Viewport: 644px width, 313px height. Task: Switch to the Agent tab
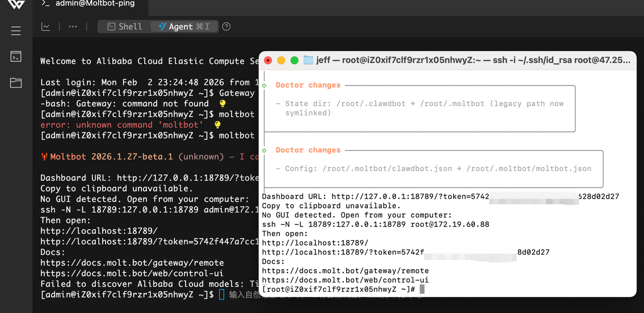click(x=184, y=27)
